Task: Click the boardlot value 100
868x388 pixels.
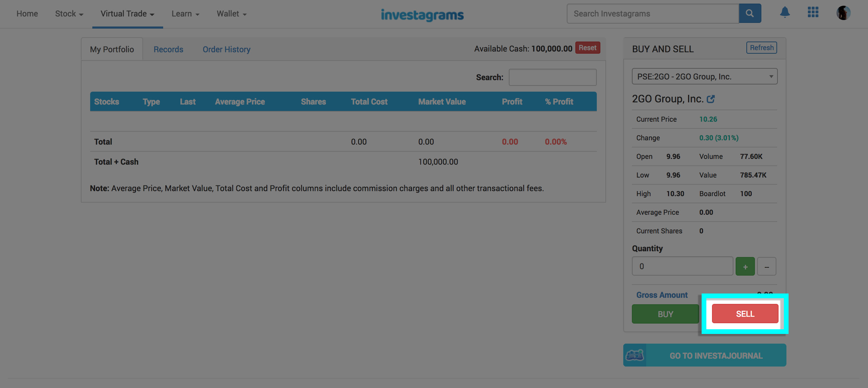Action: click(746, 194)
